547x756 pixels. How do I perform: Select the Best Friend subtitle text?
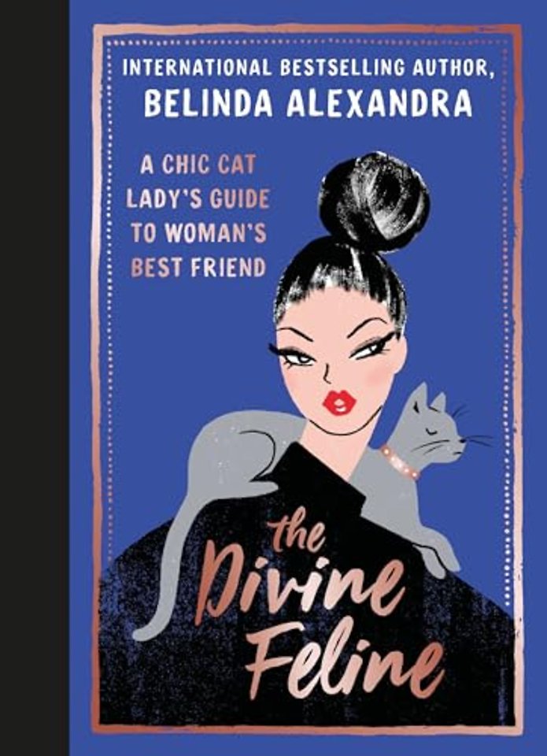point(198,268)
